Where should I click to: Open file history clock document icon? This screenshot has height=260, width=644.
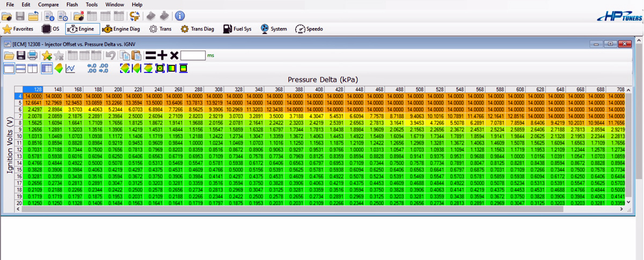(62, 16)
